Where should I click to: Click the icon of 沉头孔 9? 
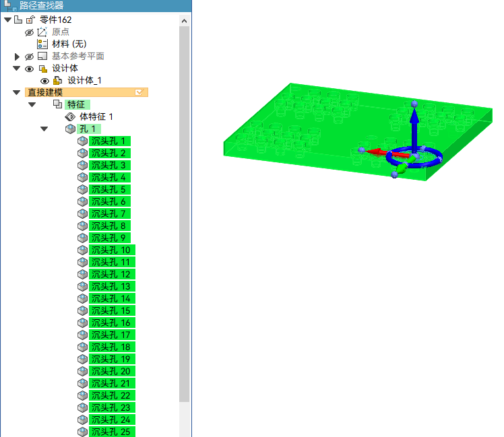[x=83, y=238]
